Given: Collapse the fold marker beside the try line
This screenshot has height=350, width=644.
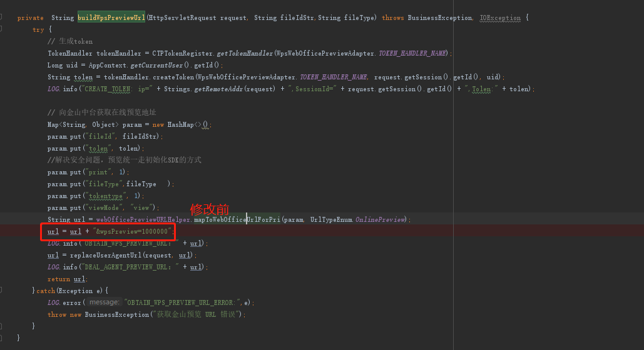Looking at the screenshot, I should 1,29.
